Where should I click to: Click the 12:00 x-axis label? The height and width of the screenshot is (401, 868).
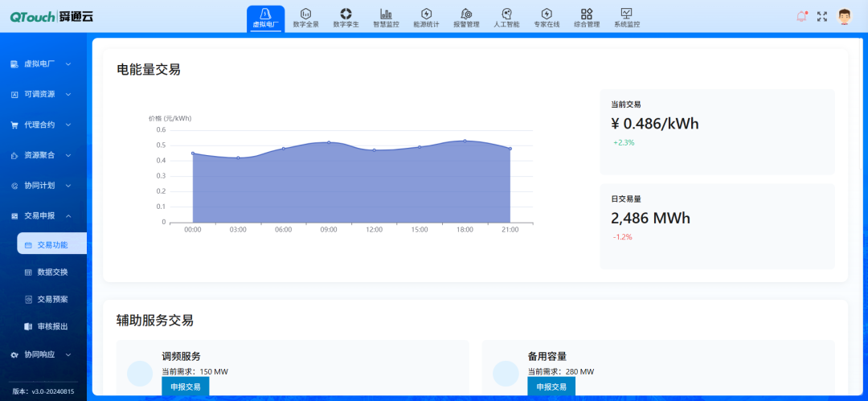tap(375, 230)
